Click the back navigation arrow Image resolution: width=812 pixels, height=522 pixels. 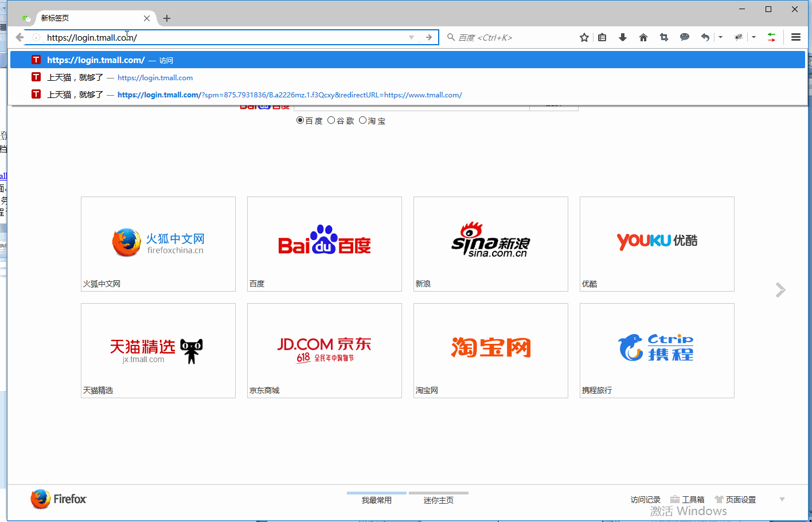(19, 37)
